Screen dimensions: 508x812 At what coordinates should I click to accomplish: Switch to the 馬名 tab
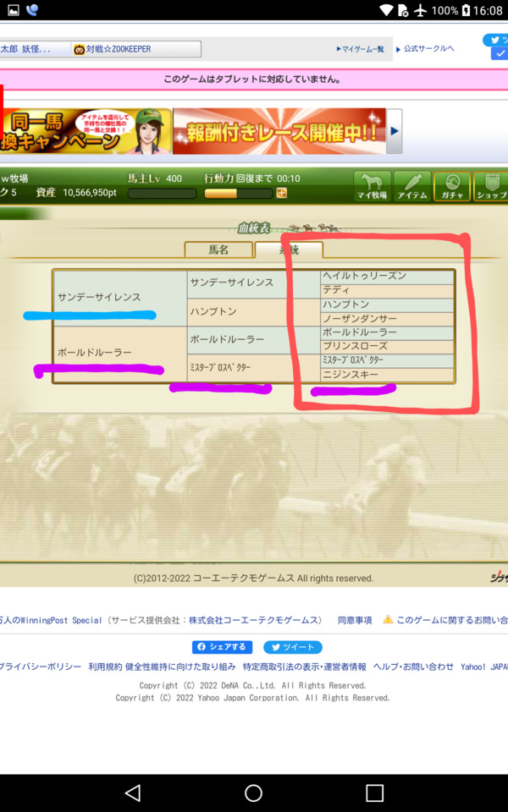(218, 250)
